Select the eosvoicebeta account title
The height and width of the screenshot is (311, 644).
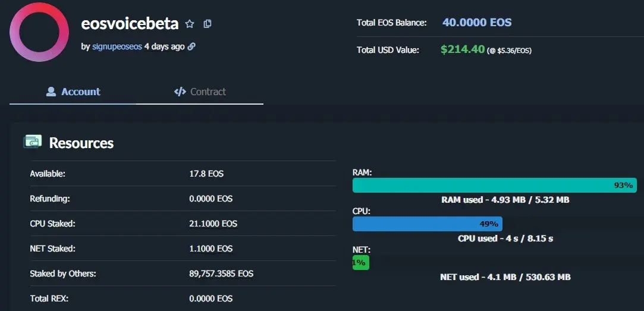pos(130,24)
